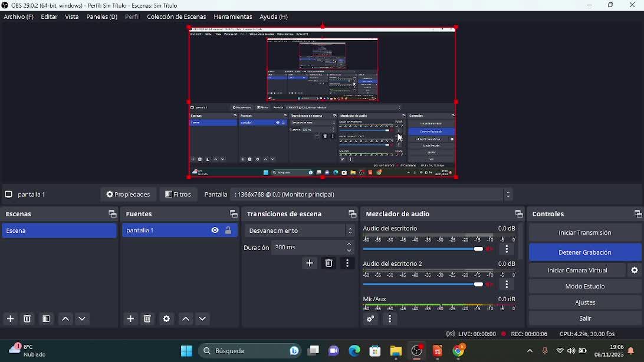Open virtual camera settings gear
Image resolution: width=644 pixels, height=362 pixels.
(x=635, y=271)
